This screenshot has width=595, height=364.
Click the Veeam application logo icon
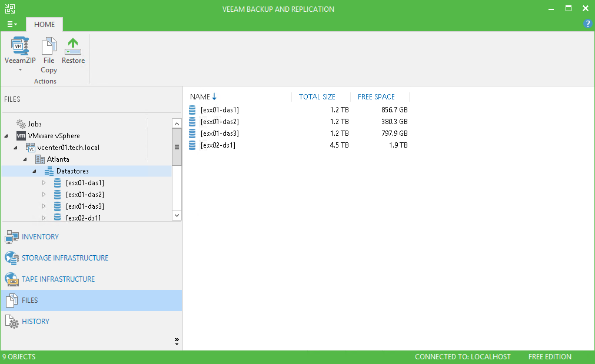(10, 9)
